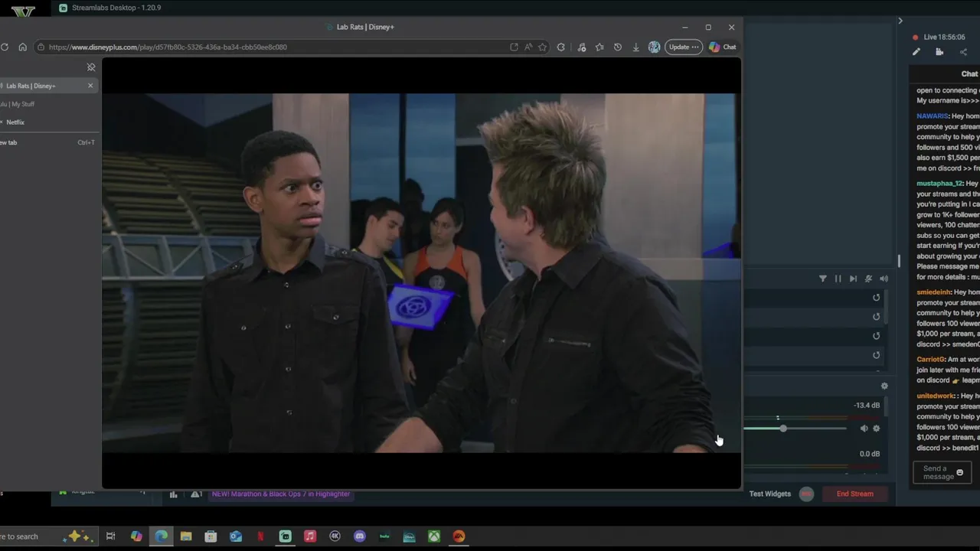Open Microsoft Edge from taskbar
Image resolution: width=980 pixels, height=551 pixels.
[161, 536]
